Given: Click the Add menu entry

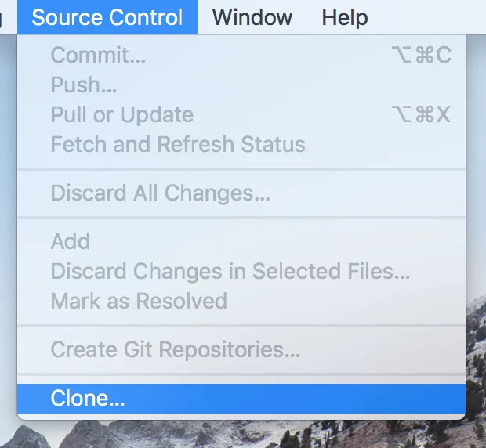Looking at the screenshot, I should (71, 241).
